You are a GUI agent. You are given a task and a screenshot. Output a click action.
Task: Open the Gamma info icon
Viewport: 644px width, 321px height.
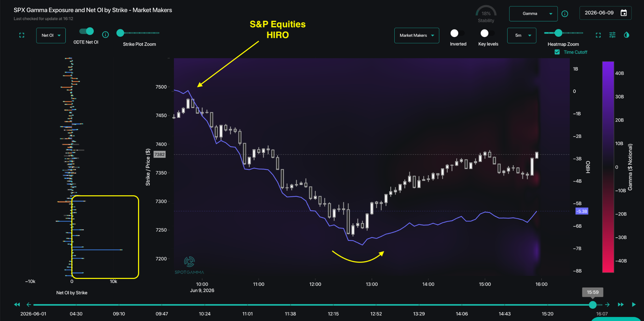[565, 14]
